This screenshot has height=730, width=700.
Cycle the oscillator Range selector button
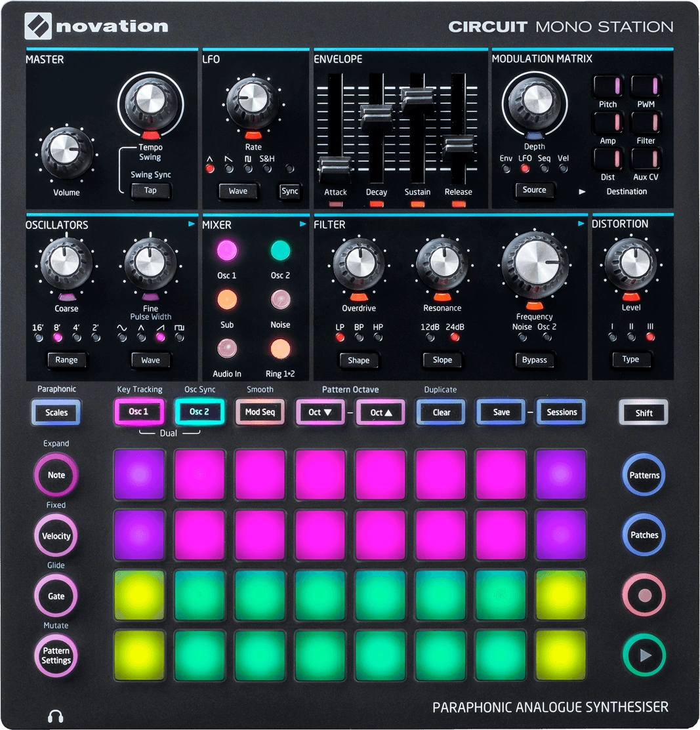(x=66, y=360)
